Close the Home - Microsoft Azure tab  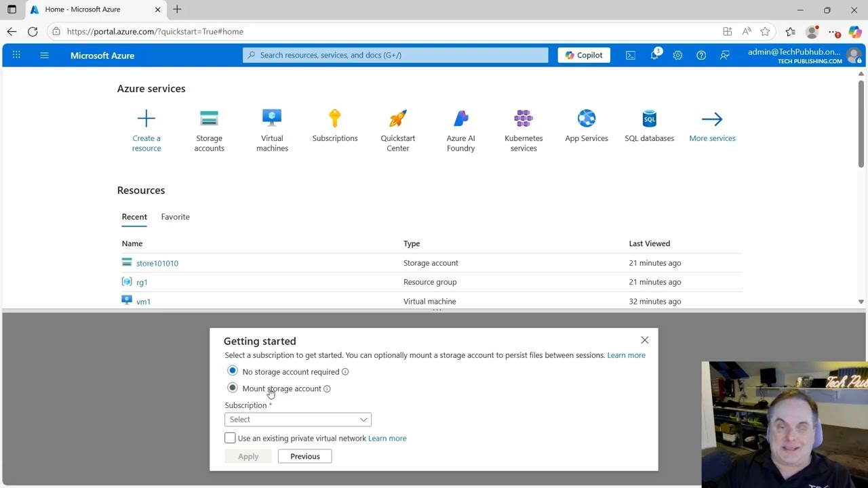tap(158, 9)
